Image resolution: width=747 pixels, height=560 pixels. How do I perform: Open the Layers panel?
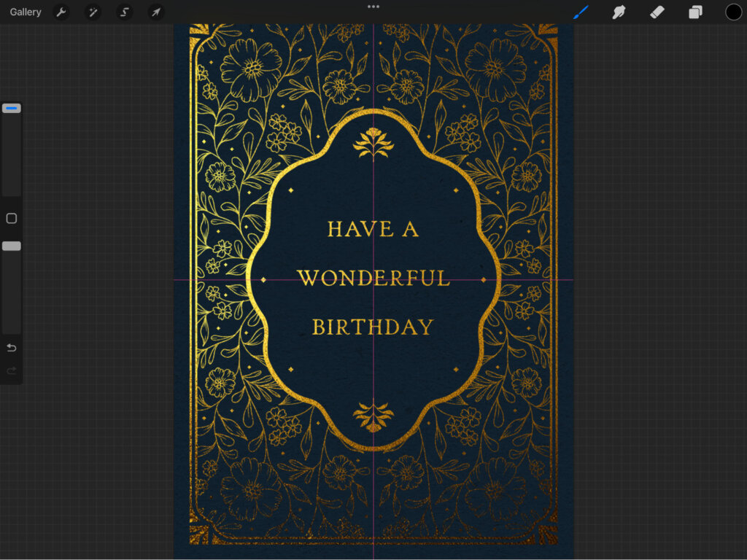click(x=696, y=12)
